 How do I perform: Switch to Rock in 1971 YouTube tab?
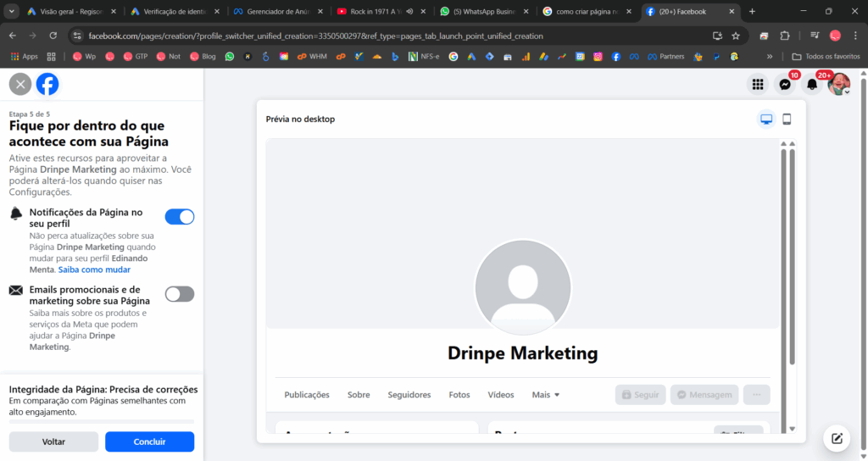tap(372, 11)
